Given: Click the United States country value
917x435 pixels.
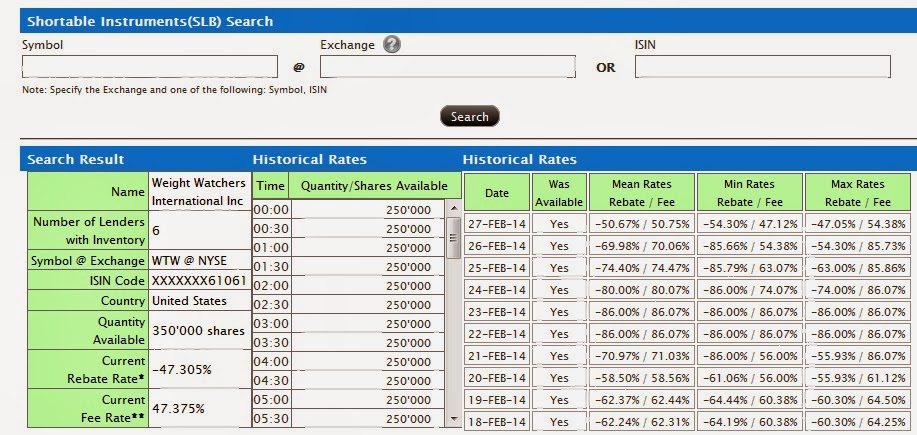Looking at the screenshot, I should point(200,301).
